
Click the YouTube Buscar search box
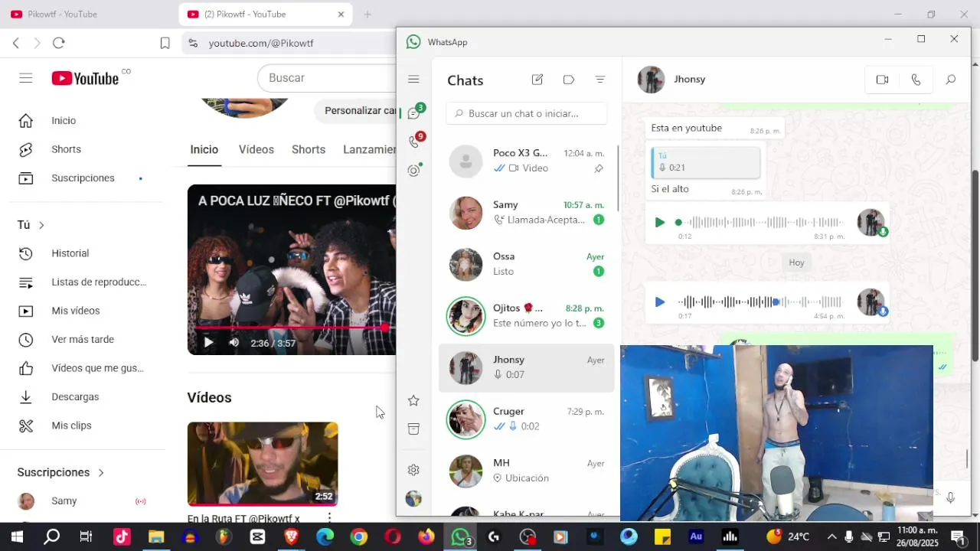click(x=327, y=78)
